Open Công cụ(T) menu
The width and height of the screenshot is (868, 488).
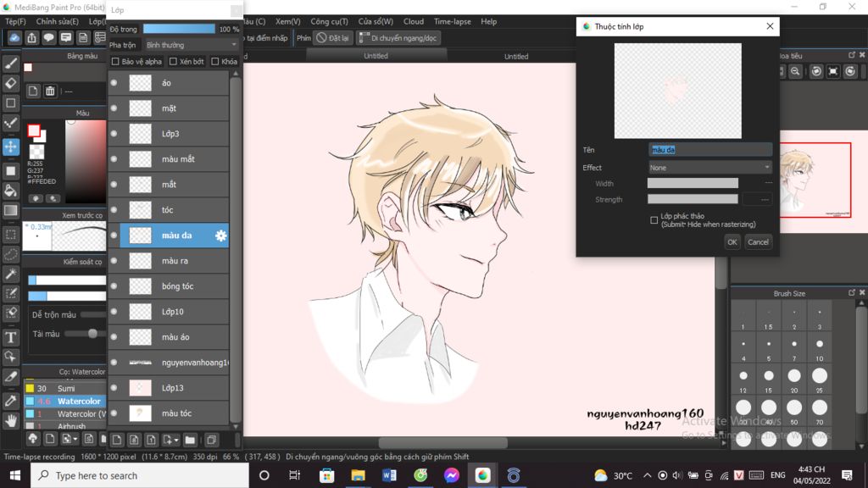tap(329, 21)
